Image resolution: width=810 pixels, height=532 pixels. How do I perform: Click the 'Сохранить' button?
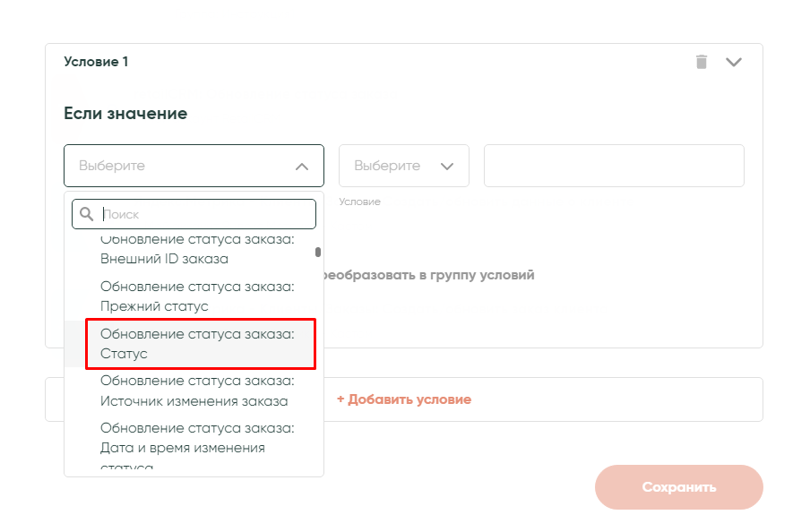[678, 487]
